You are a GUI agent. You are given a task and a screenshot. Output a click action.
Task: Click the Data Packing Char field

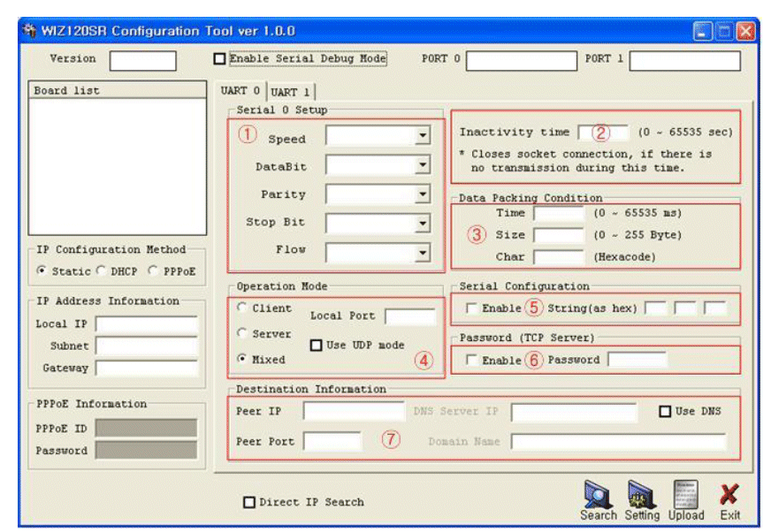[559, 256]
